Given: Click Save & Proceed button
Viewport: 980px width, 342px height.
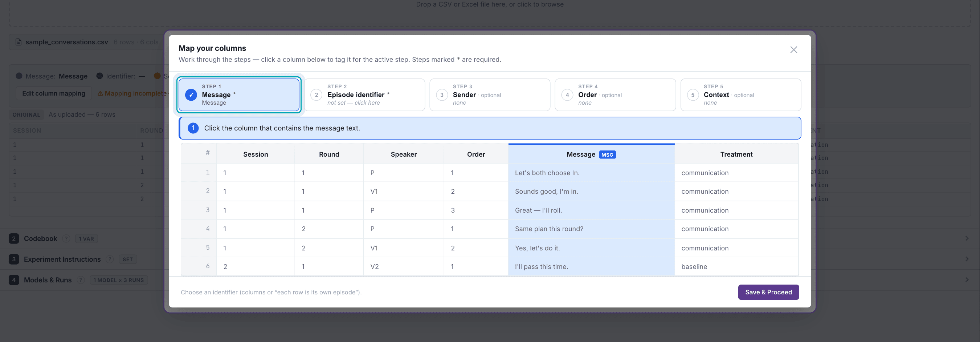Looking at the screenshot, I should point(768,292).
